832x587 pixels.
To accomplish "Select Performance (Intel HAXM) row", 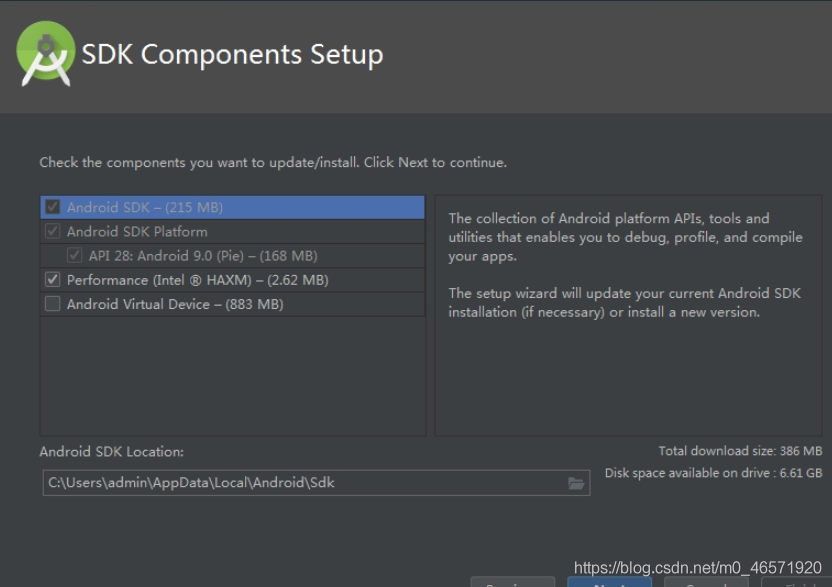I will click(x=232, y=280).
